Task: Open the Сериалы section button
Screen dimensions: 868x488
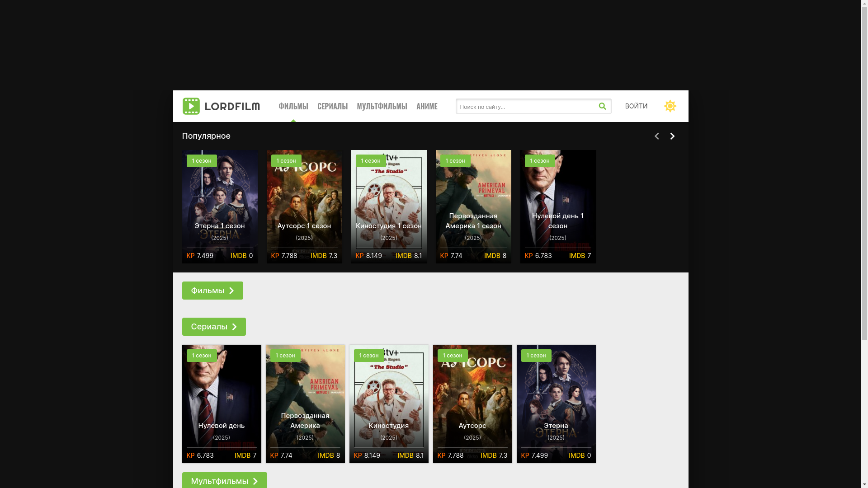Action: (x=214, y=327)
